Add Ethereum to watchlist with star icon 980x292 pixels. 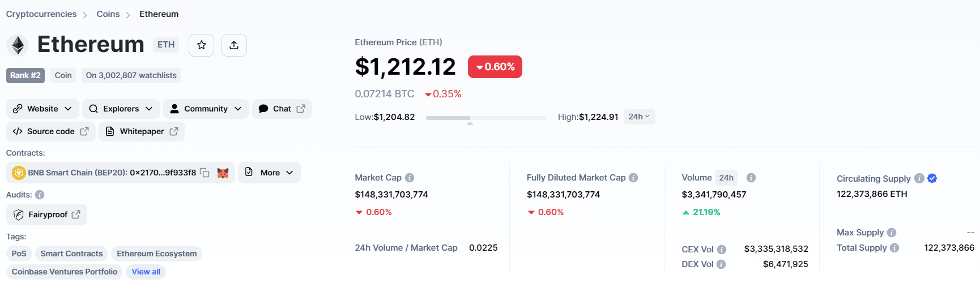click(x=201, y=45)
